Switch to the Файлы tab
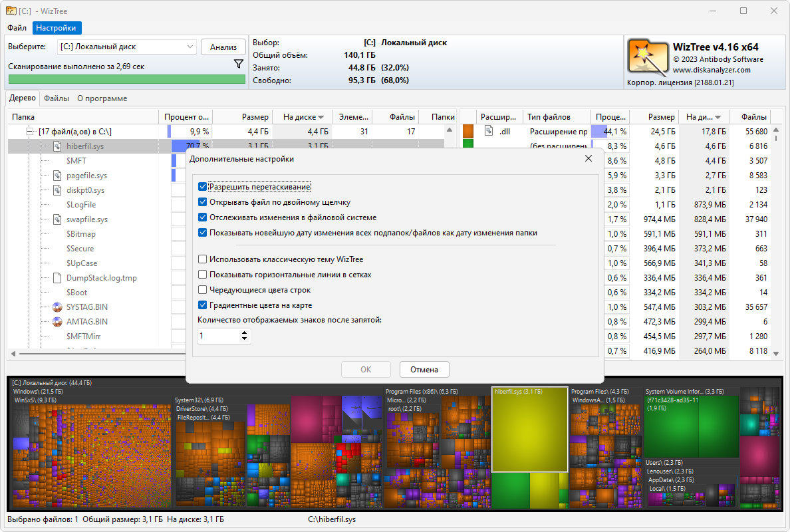The width and height of the screenshot is (790, 532). [x=57, y=98]
